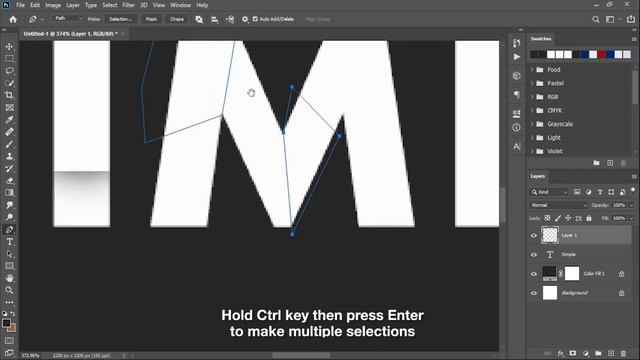Hide the Simple text layer
The width and height of the screenshot is (640, 360).
534,255
